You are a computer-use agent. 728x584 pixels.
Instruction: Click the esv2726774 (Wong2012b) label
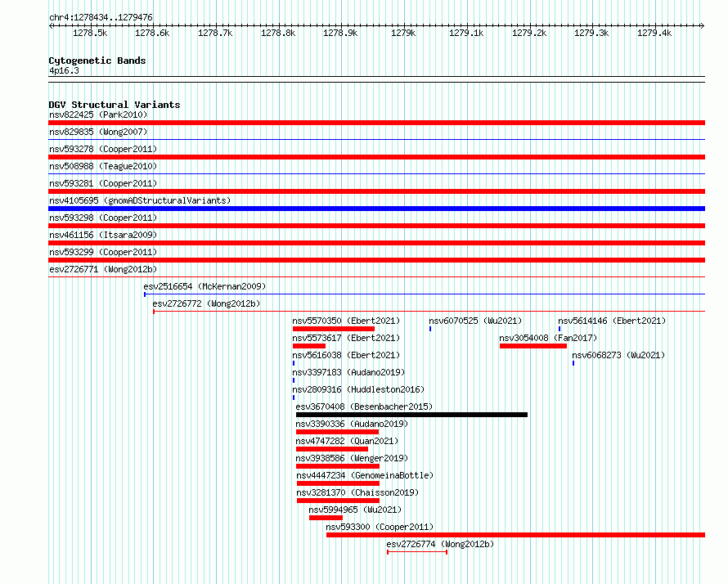(x=440, y=544)
